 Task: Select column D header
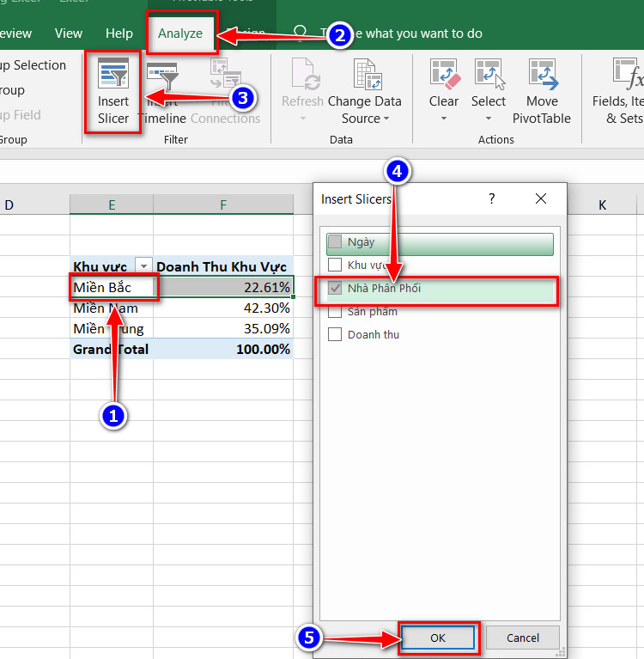pyautogui.click(x=34, y=204)
